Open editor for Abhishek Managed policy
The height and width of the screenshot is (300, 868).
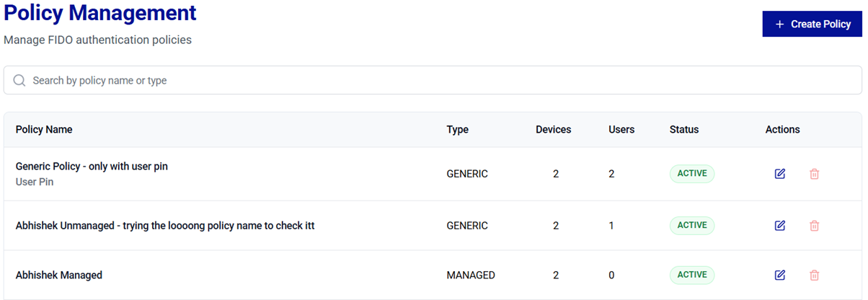click(x=779, y=275)
